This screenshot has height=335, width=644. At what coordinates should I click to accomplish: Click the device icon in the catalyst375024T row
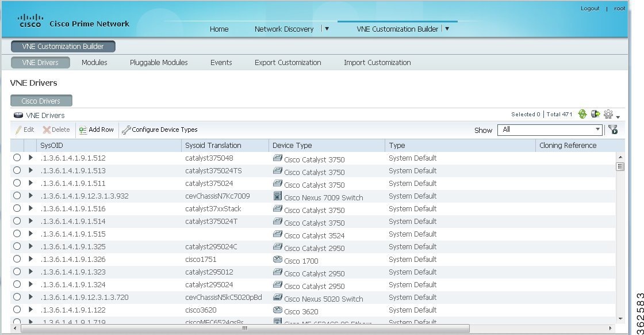pyautogui.click(x=278, y=221)
